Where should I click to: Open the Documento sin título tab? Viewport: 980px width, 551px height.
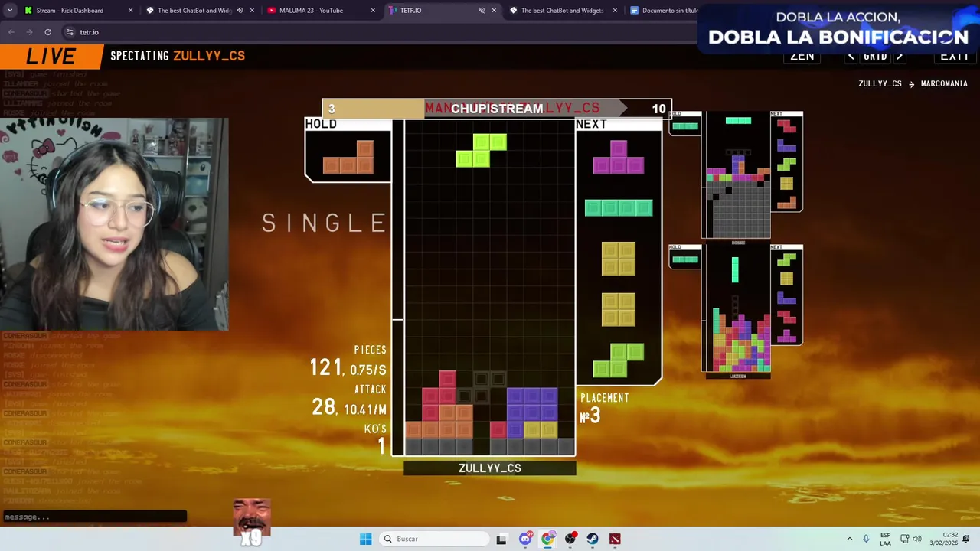pos(663,11)
